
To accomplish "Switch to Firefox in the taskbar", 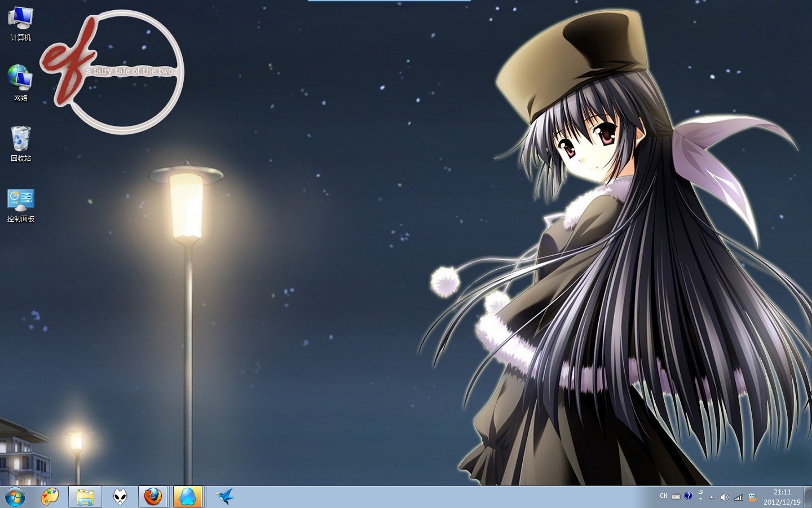I will pyautogui.click(x=153, y=497).
